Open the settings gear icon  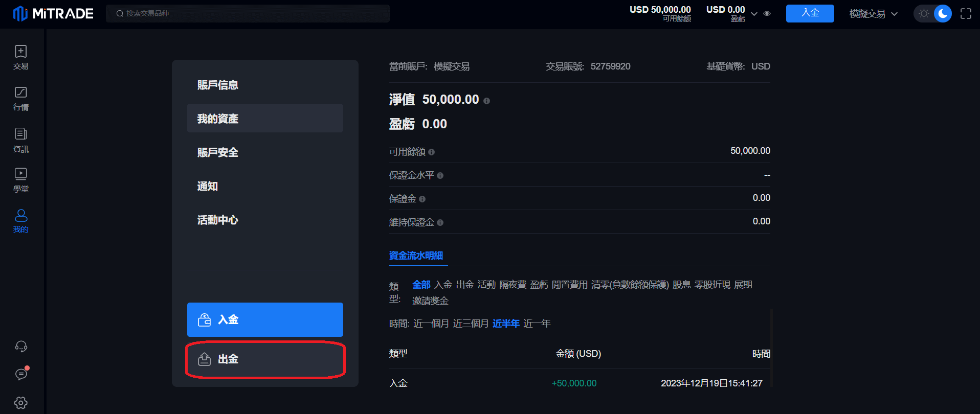click(21, 403)
